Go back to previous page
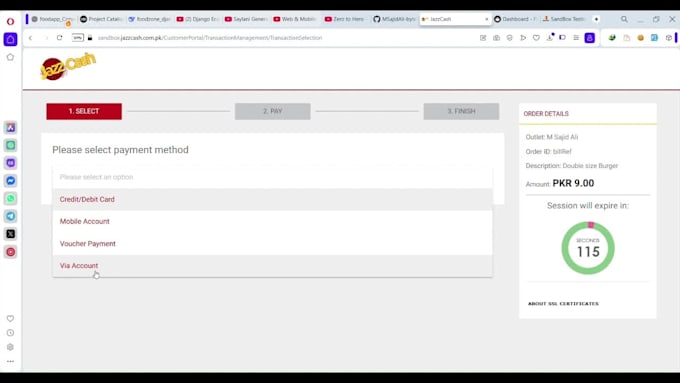This screenshot has width=680, height=383. point(30,38)
